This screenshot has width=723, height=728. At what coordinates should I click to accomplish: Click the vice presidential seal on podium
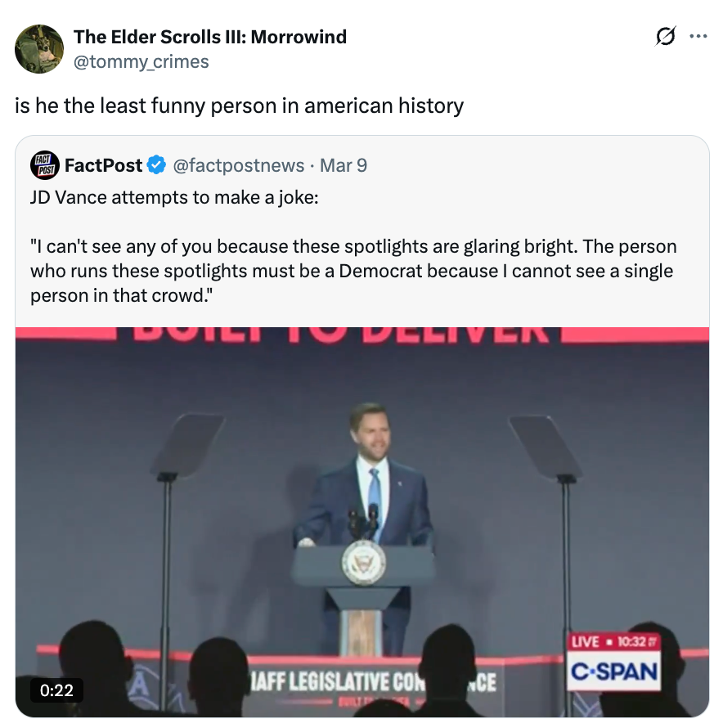[x=363, y=563]
